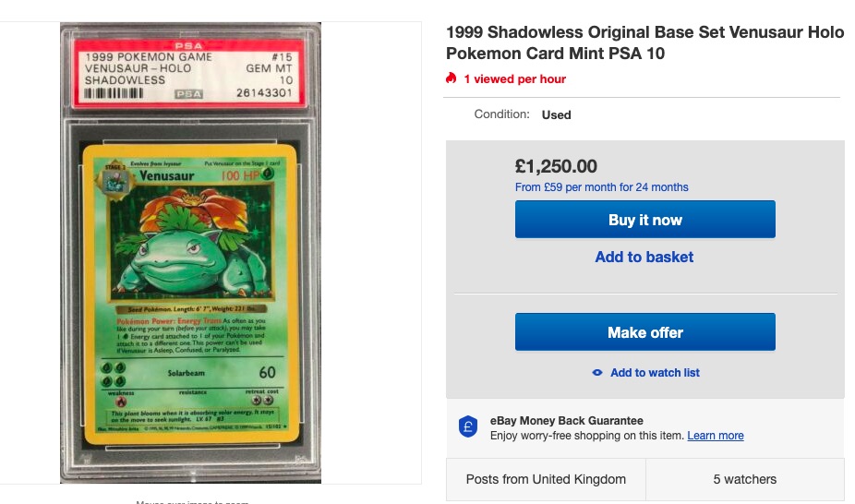The image size is (855, 504).
Task: Select the 'Posts from United Kingdom' cell
Action: [x=546, y=479]
